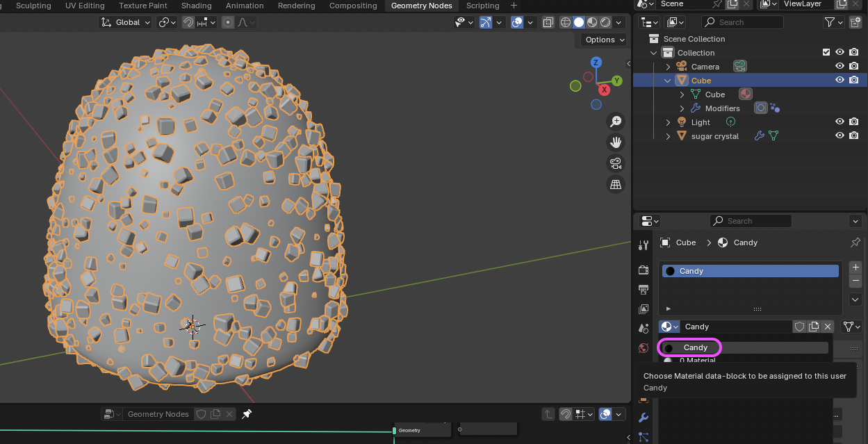Open the Tool properties tab icon
Viewport: 868px width, 444px height.
click(x=644, y=245)
